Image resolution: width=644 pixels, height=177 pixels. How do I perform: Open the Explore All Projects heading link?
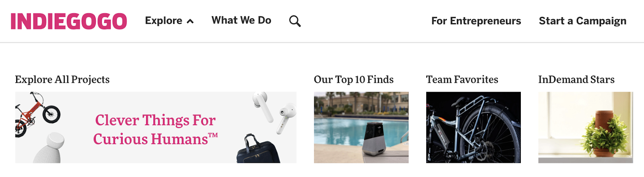(62, 80)
